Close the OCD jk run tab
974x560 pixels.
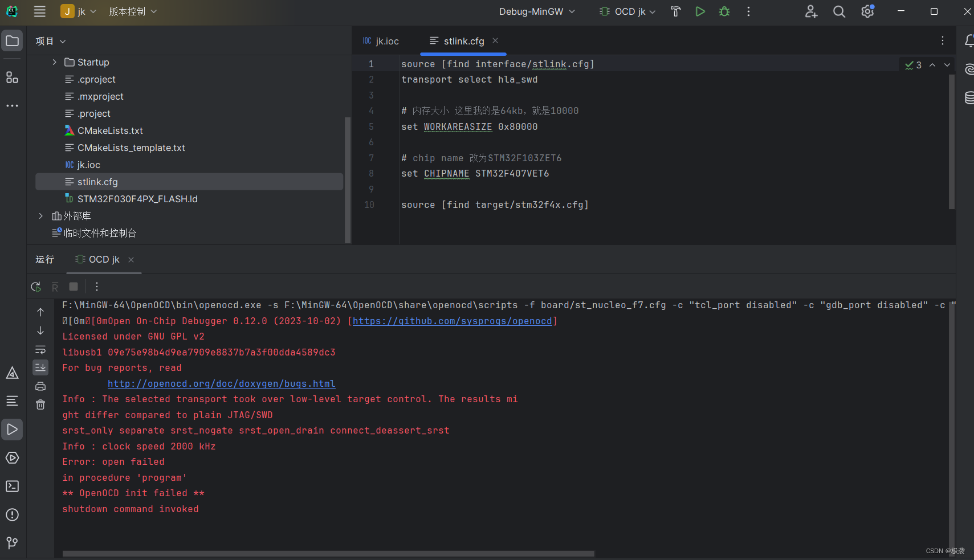131,260
